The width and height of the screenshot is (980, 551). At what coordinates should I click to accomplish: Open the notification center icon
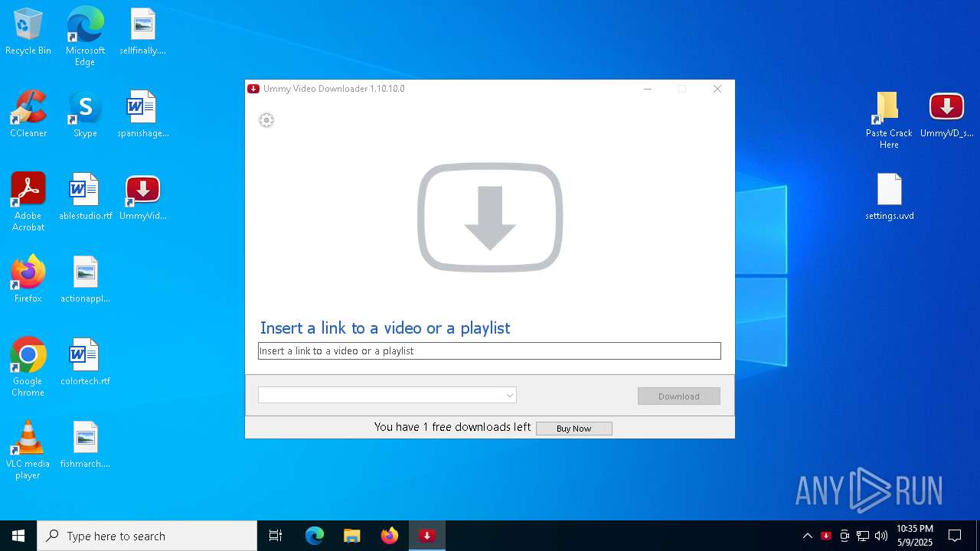pyautogui.click(x=955, y=536)
